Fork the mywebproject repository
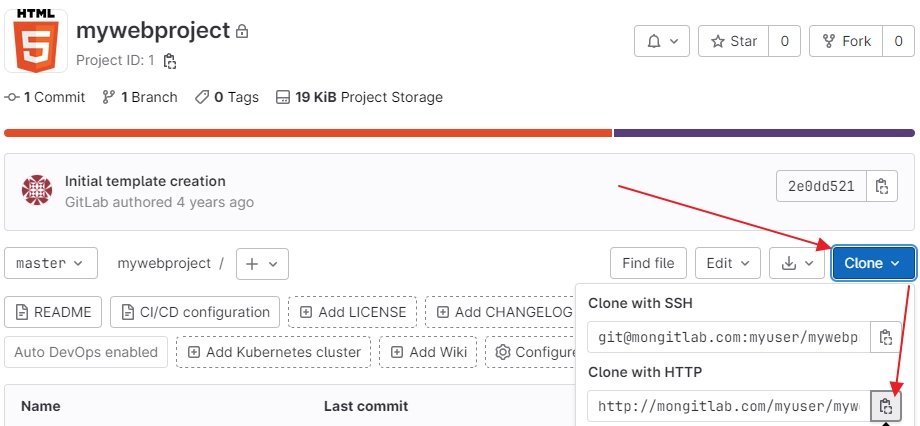Viewport: 920px width, 426px height. pyautogui.click(x=847, y=41)
